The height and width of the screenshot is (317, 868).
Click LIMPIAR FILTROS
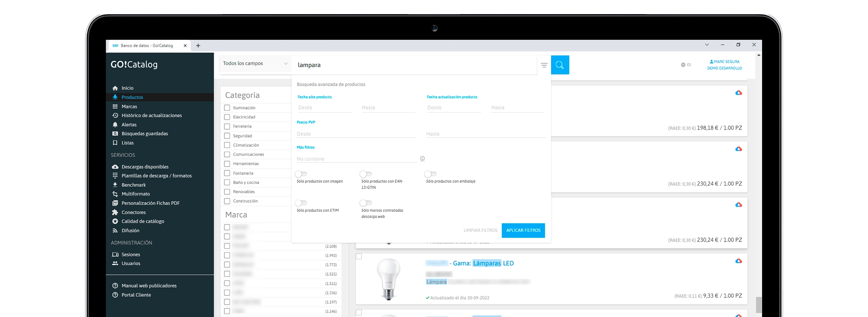tap(480, 230)
